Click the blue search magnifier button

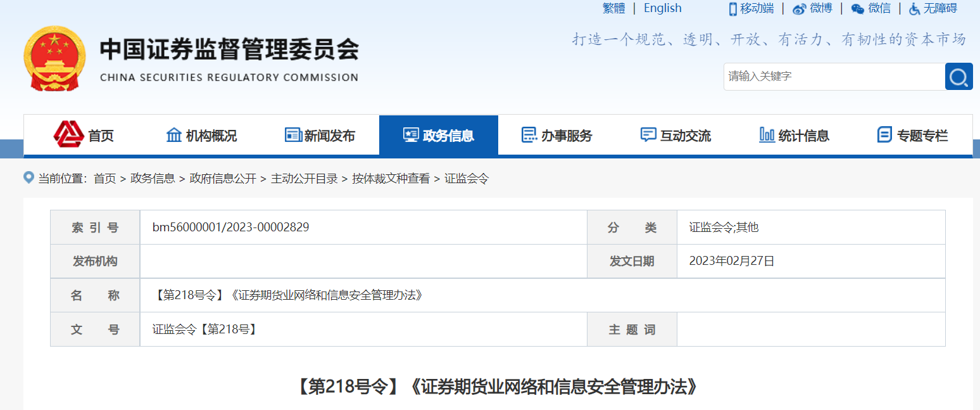[x=958, y=77]
